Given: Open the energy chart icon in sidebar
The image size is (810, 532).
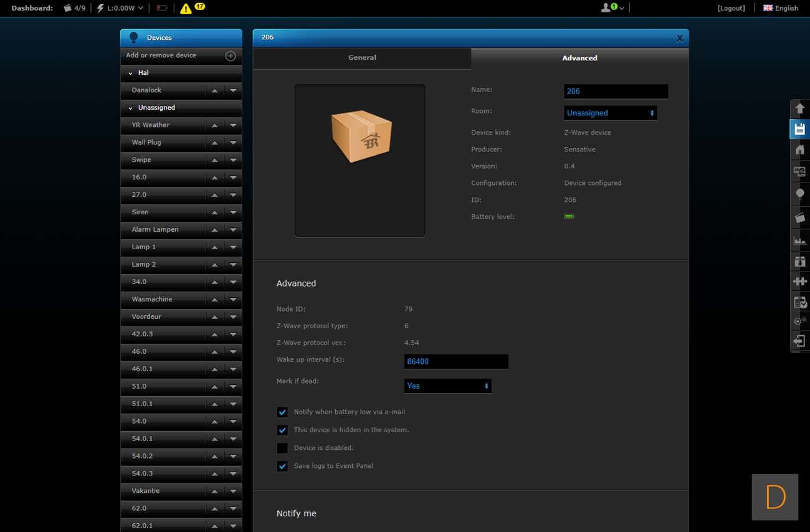Looking at the screenshot, I should point(799,240).
